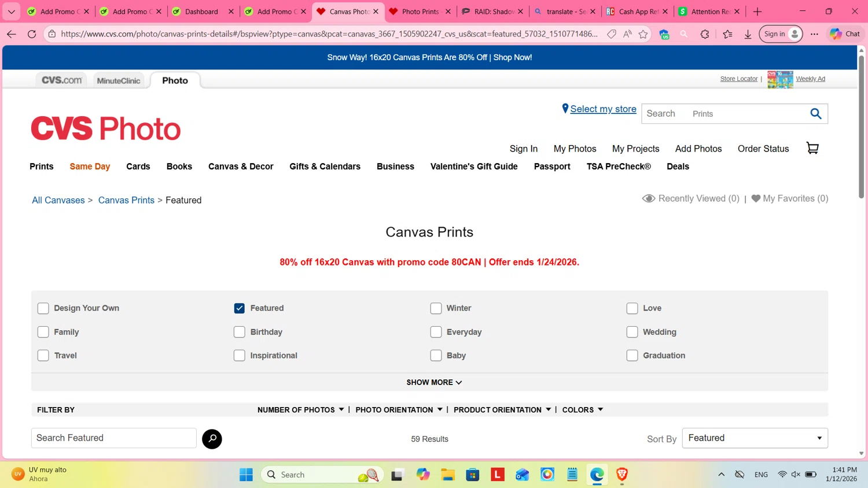Open Windows Start menu
Image resolution: width=868 pixels, height=488 pixels.
246,475
